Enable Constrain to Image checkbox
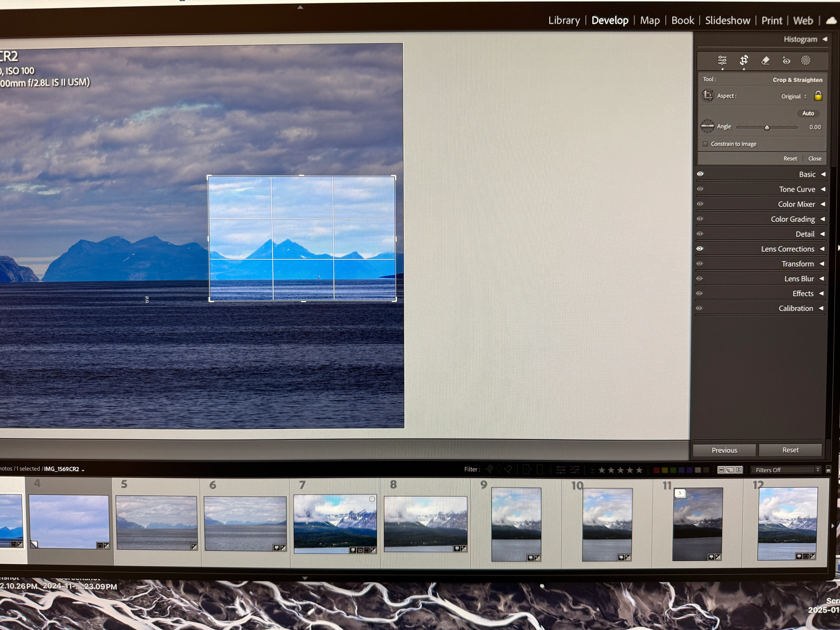The image size is (840, 630). [x=705, y=144]
